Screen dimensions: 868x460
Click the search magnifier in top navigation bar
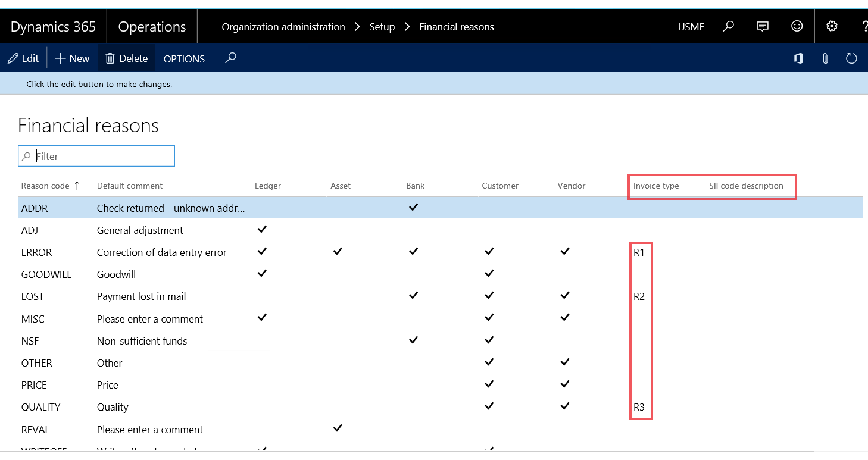[728, 26]
